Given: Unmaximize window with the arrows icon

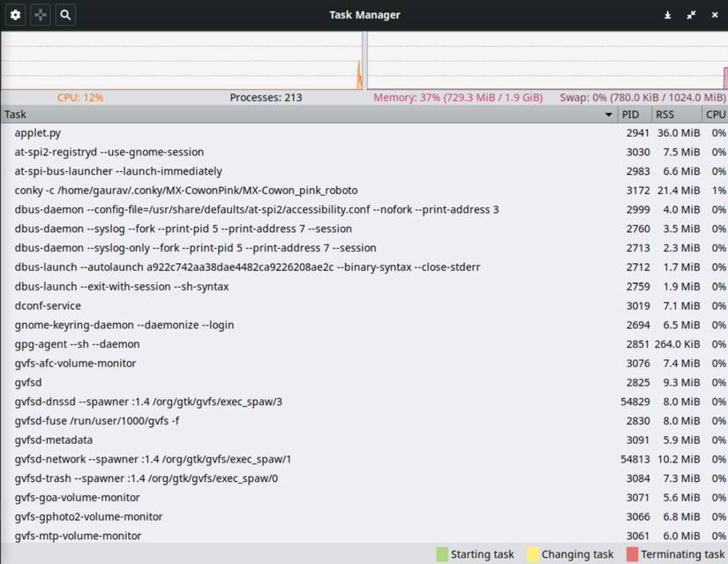Looking at the screenshot, I should (691, 15).
